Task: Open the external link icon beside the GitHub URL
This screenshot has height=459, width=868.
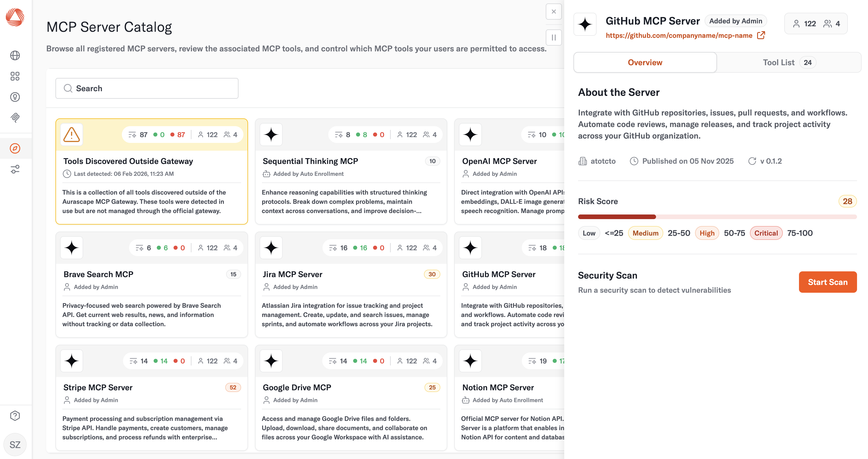Action: click(761, 35)
